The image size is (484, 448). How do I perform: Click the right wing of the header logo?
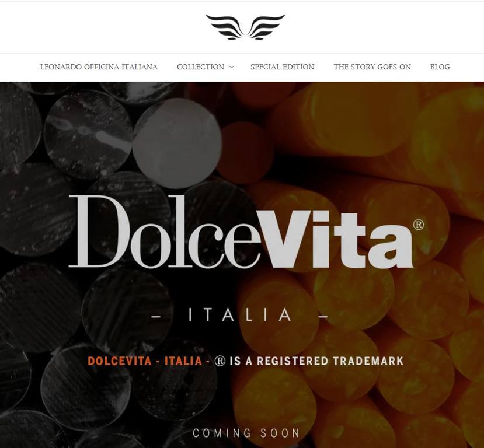[266, 27]
